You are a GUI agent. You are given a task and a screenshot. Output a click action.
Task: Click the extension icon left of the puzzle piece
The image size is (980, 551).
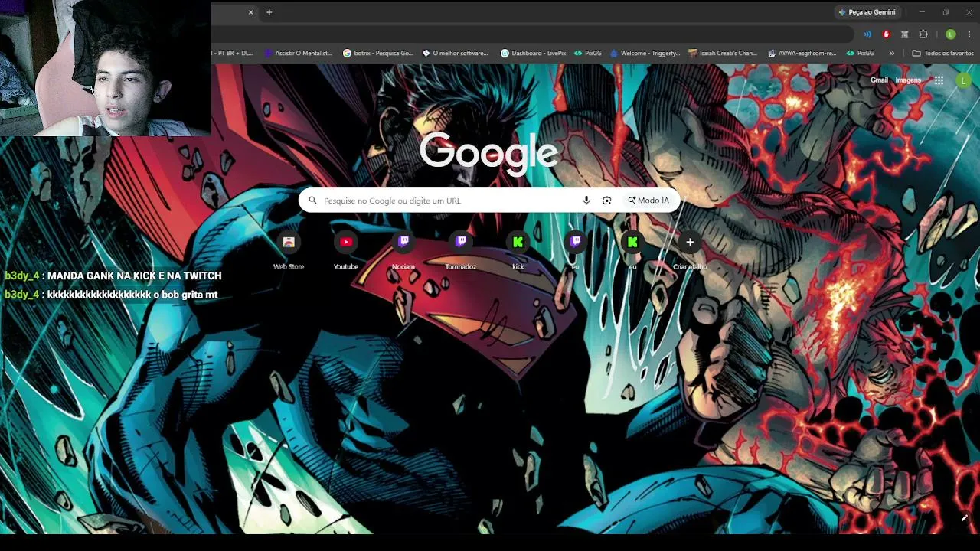coord(905,34)
